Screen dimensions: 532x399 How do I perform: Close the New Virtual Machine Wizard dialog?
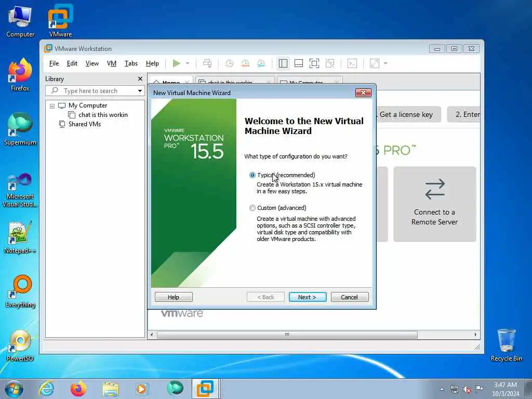pyautogui.click(x=363, y=92)
